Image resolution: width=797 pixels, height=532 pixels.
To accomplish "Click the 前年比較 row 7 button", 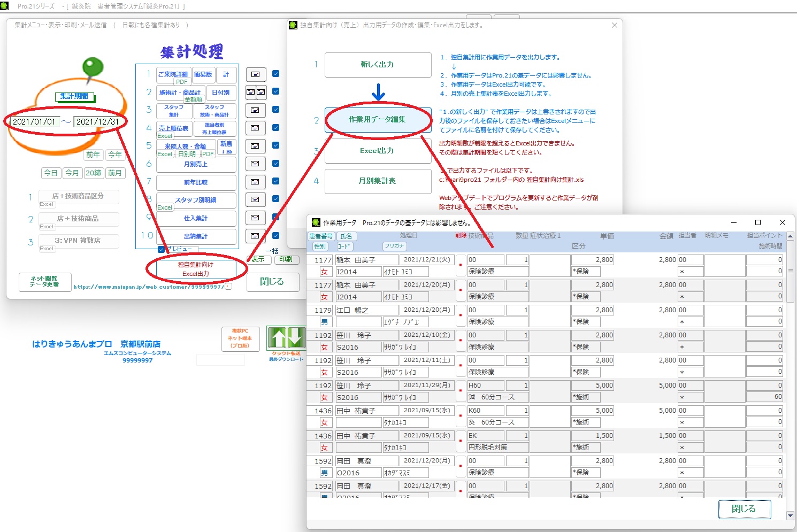I will [x=196, y=183].
